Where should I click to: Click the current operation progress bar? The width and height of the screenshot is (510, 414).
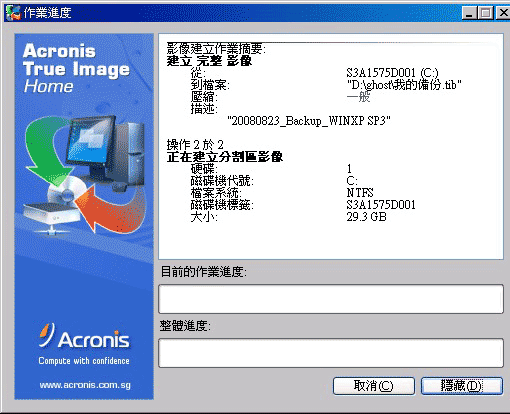click(x=331, y=299)
